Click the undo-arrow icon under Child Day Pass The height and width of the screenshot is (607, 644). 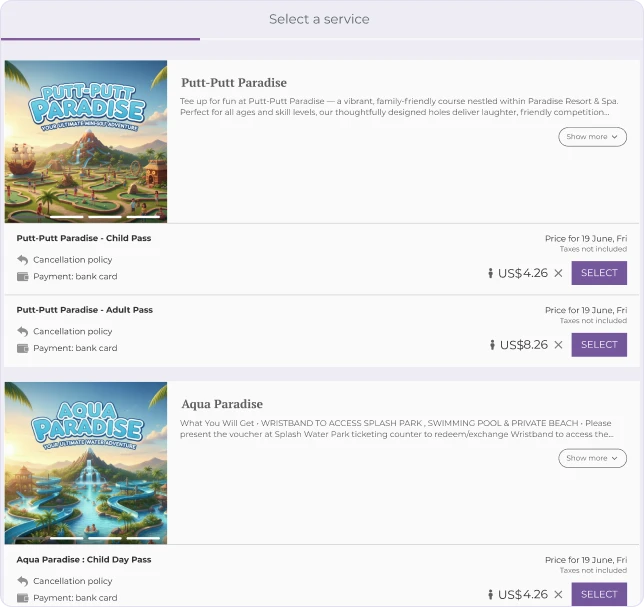pyautogui.click(x=23, y=581)
